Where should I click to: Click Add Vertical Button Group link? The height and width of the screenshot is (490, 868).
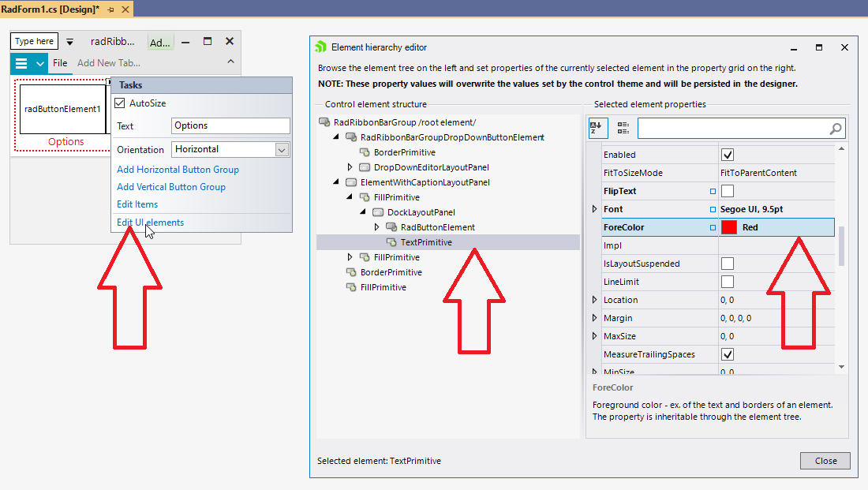(x=171, y=186)
